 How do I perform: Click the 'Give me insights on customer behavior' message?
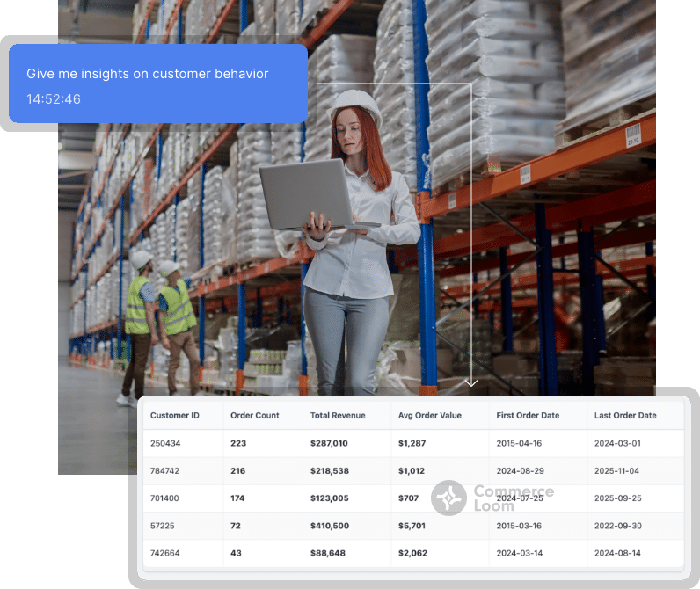(148, 74)
